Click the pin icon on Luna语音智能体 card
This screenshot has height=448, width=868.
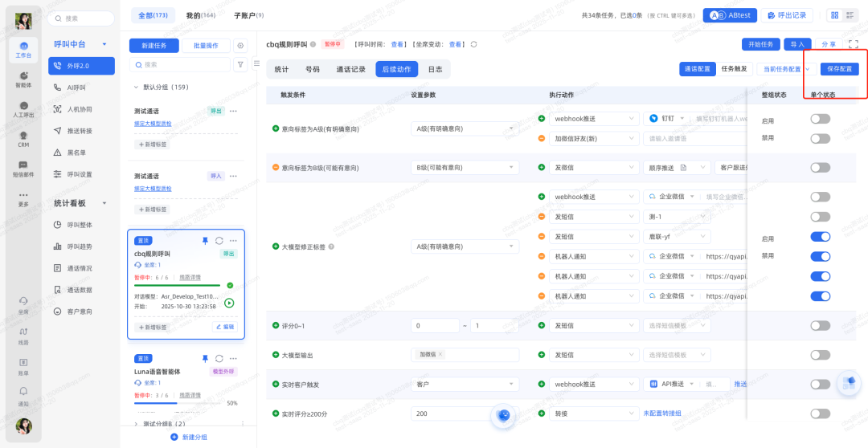[205, 358]
